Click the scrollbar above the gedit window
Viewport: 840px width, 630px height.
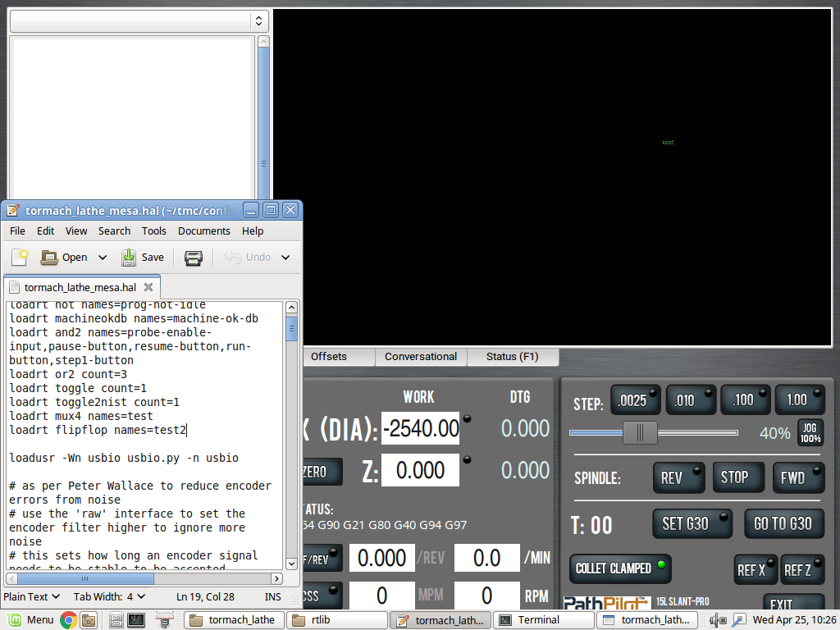pyautogui.click(x=263, y=118)
